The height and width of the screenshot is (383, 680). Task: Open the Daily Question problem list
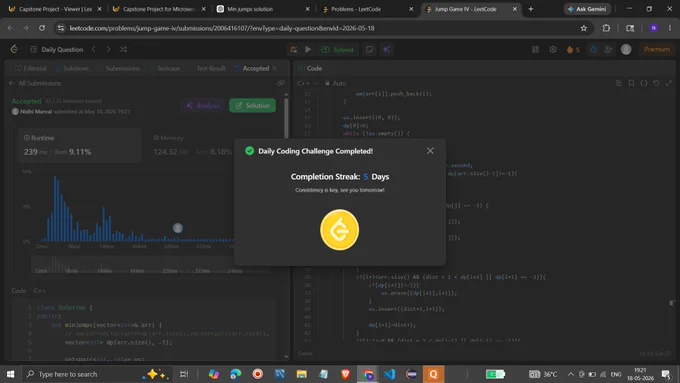[x=57, y=49]
